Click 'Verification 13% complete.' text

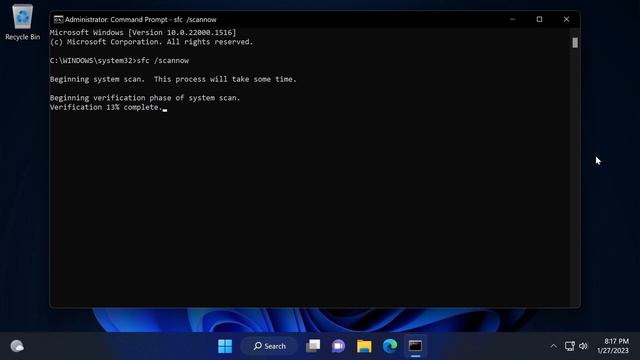(x=106, y=107)
